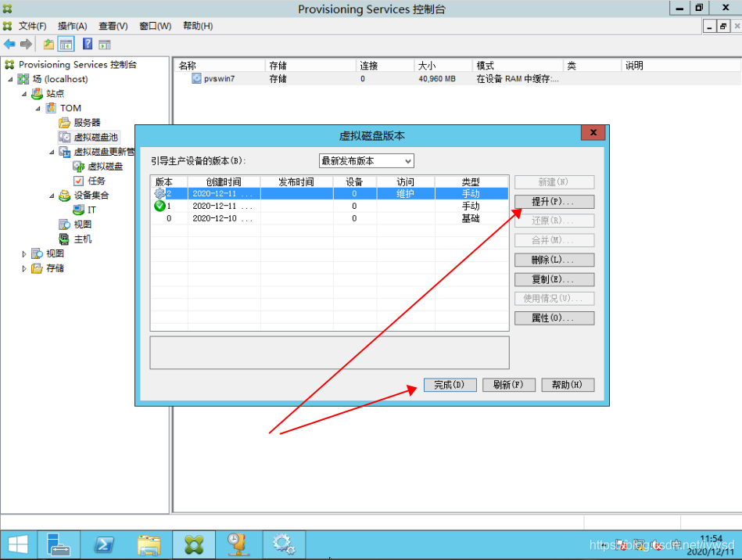Open the 引导生产设备的版本 dropdown

pyautogui.click(x=366, y=161)
